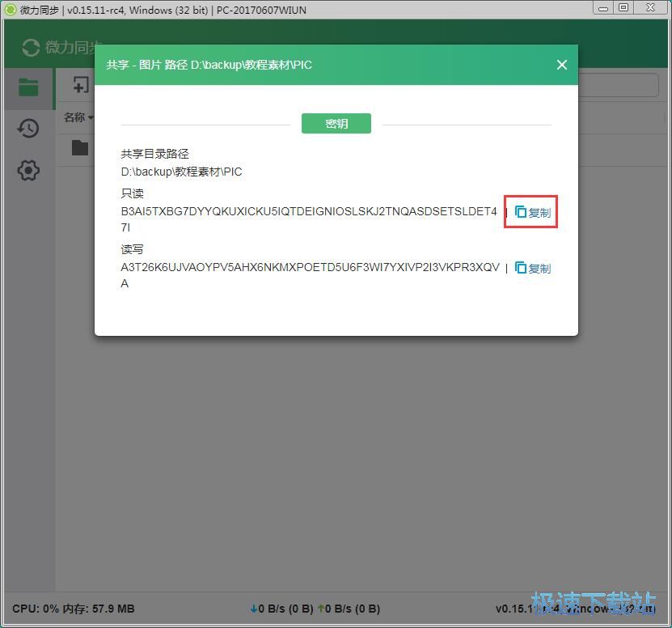Click the dialog title 共享 - 图片 路径

click(209, 65)
